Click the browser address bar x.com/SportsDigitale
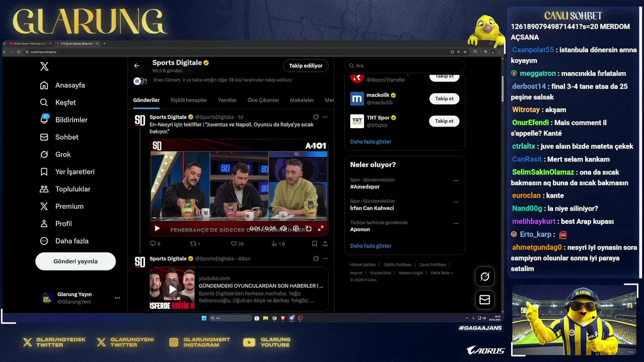 tap(44, 52)
